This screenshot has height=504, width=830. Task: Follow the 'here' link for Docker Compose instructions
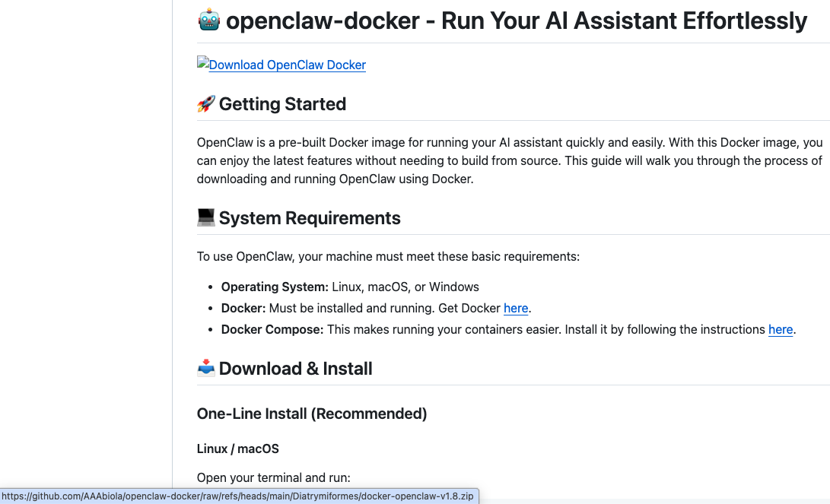tap(781, 329)
